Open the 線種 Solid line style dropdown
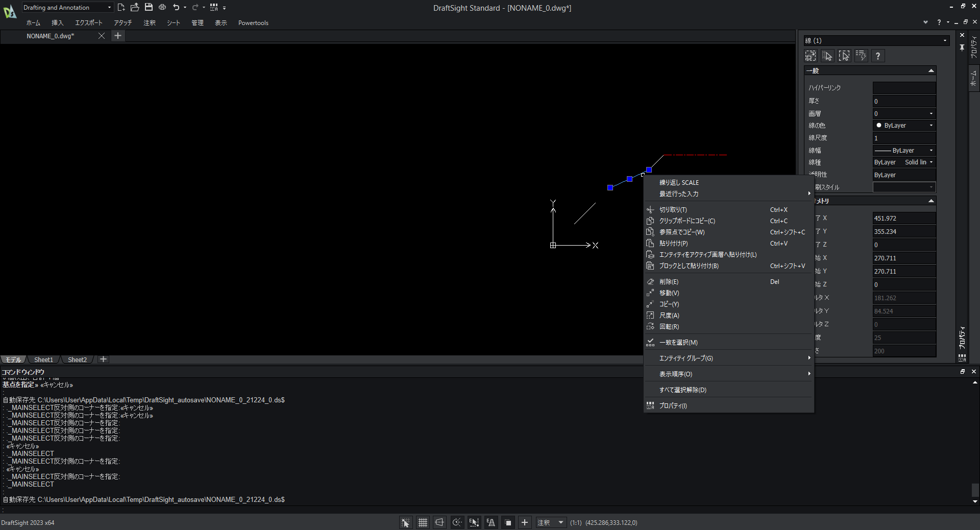 (904, 162)
